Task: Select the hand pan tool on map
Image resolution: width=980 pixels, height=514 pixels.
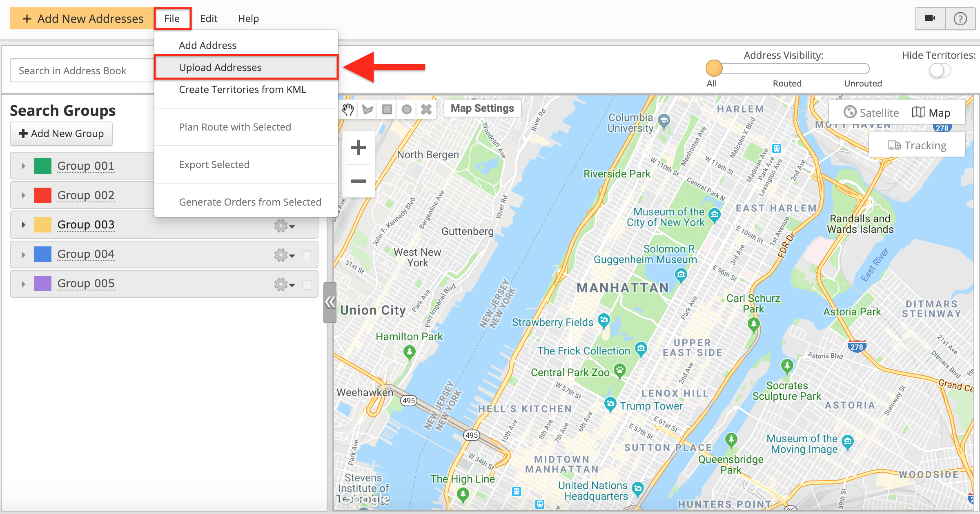Action: [x=348, y=109]
